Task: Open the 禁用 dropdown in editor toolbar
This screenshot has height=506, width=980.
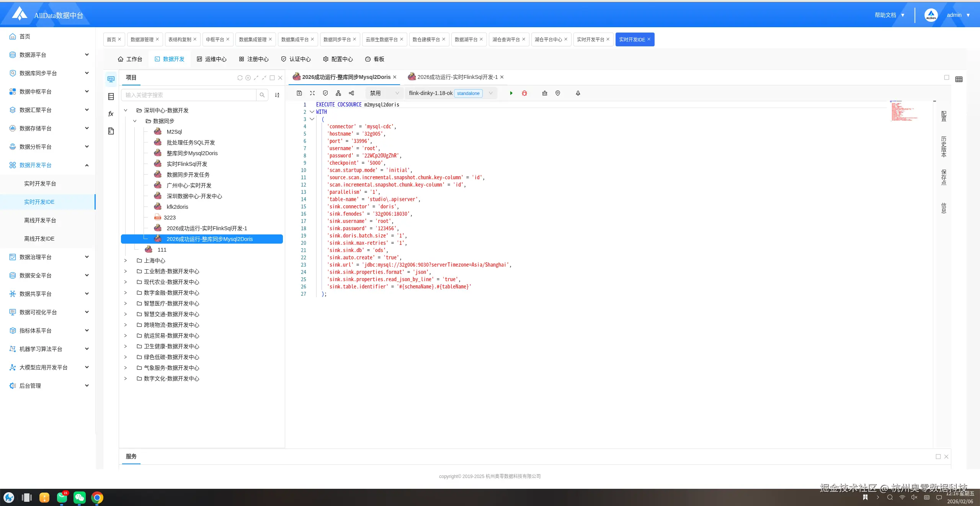Action: click(384, 93)
